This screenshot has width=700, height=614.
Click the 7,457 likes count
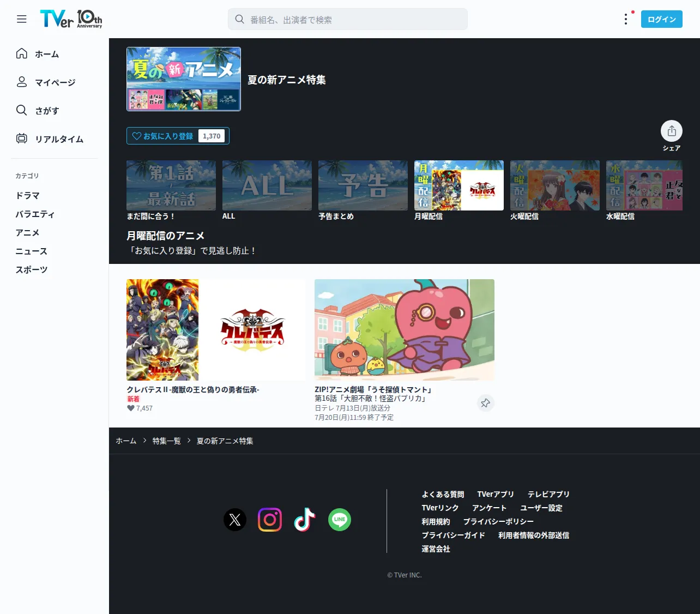144,408
